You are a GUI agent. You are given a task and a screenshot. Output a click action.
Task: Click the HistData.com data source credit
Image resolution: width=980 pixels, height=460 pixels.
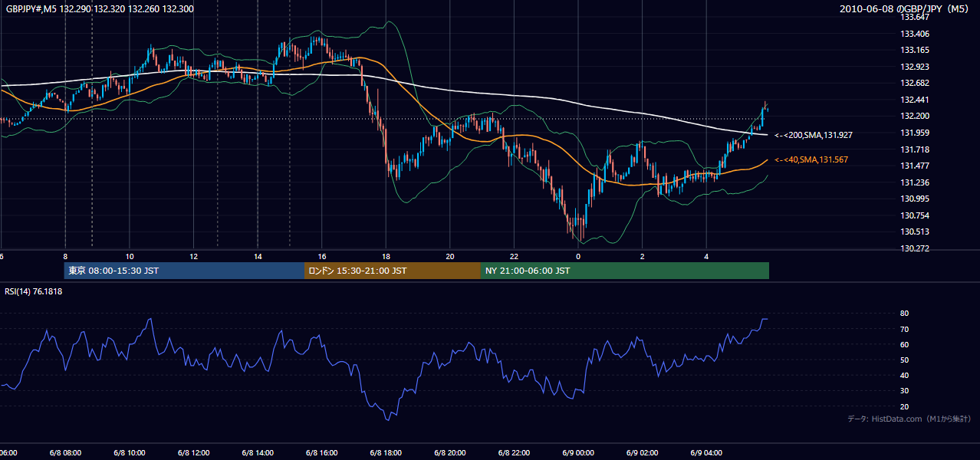tap(909, 419)
